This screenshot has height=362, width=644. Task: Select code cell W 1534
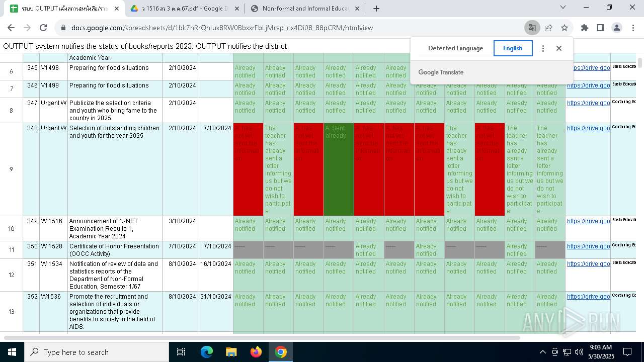click(53, 275)
